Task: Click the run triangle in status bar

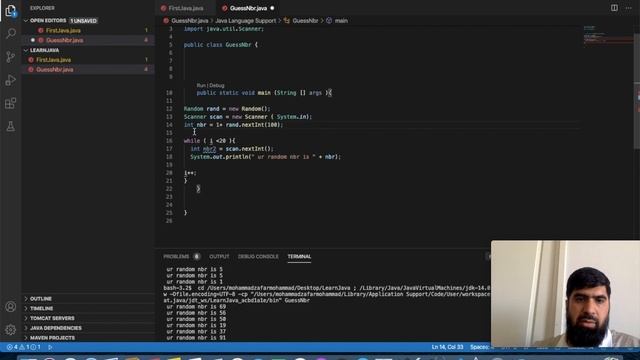Action: (50, 347)
